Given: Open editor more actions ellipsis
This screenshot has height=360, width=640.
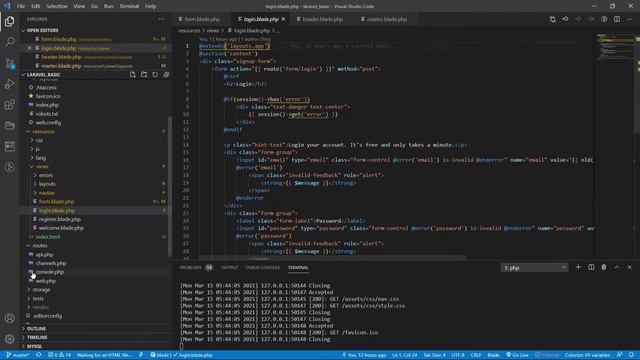Looking at the screenshot, I should pos(630,19).
